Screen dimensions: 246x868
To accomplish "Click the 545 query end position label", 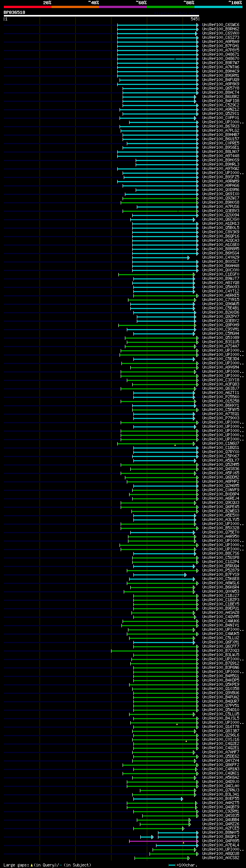I will tap(194, 19).
